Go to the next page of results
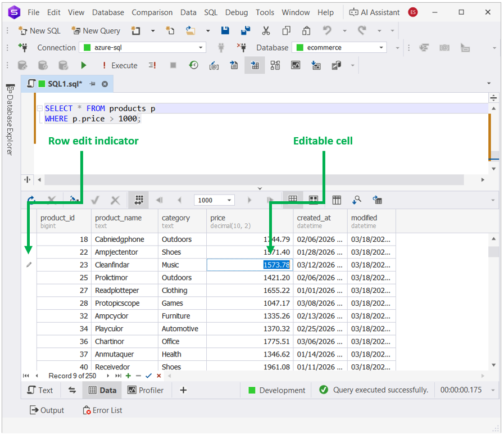The height and width of the screenshot is (434, 504). (x=249, y=200)
